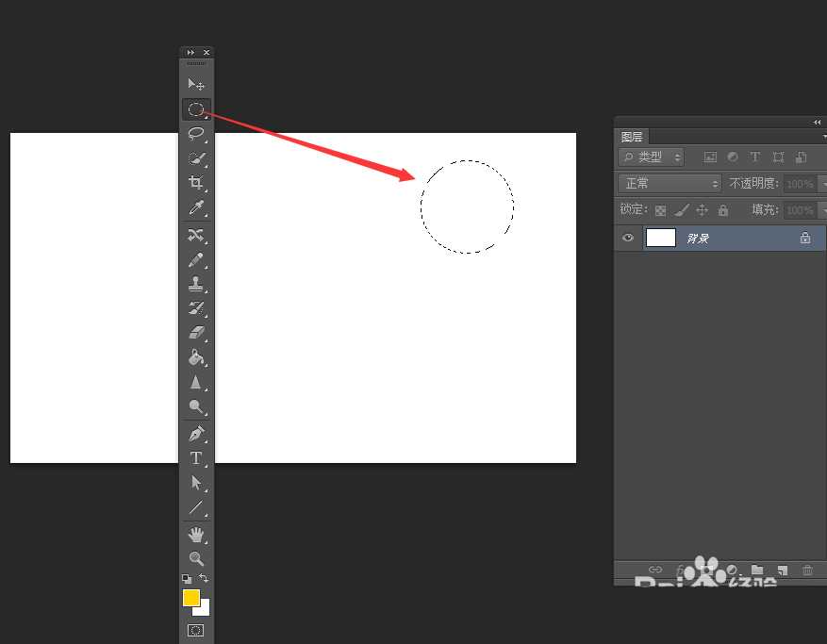
Task: Choose the Eraser tool
Action: tap(196, 332)
